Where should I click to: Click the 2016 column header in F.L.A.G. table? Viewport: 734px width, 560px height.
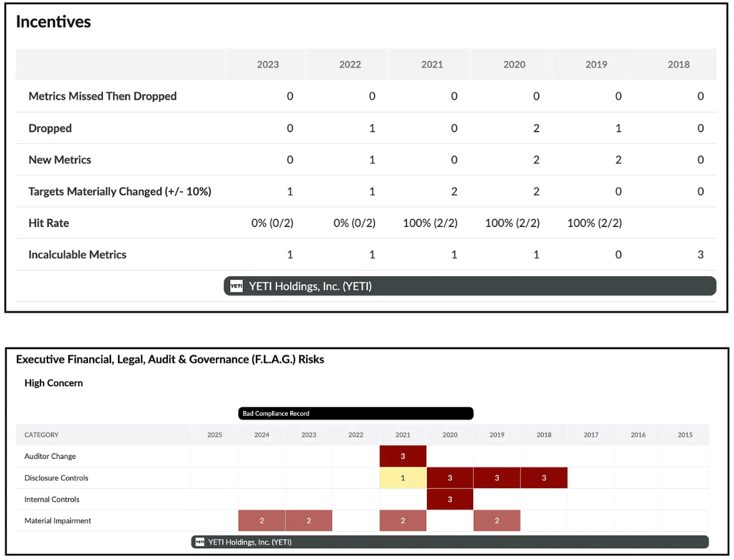[638, 435]
